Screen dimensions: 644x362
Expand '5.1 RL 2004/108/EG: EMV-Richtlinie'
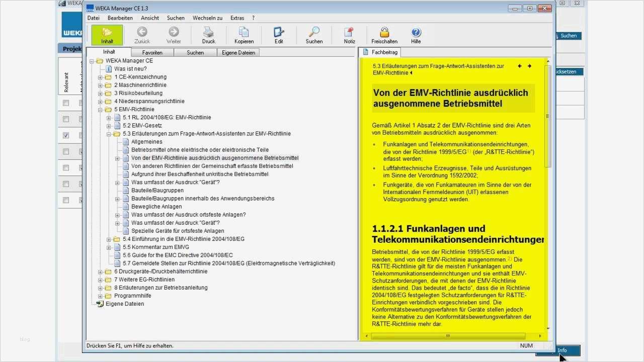pos(109,118)
